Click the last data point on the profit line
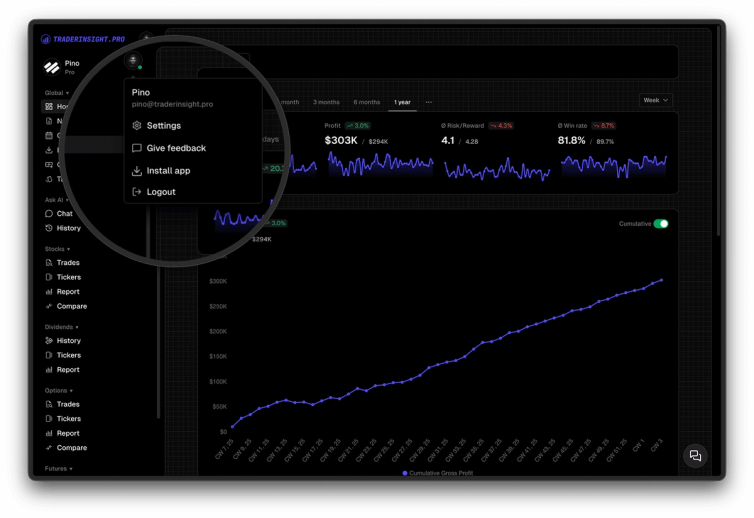 (x=662, y=280)
